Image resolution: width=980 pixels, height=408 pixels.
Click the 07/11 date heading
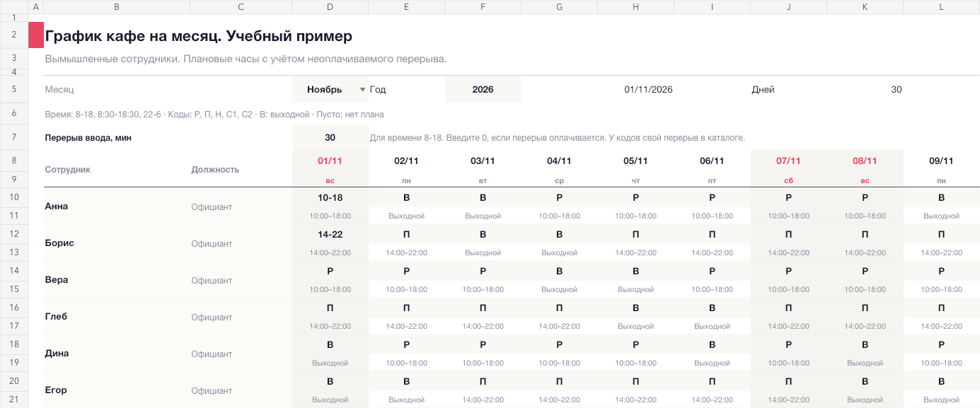click(x=788, y=161)
